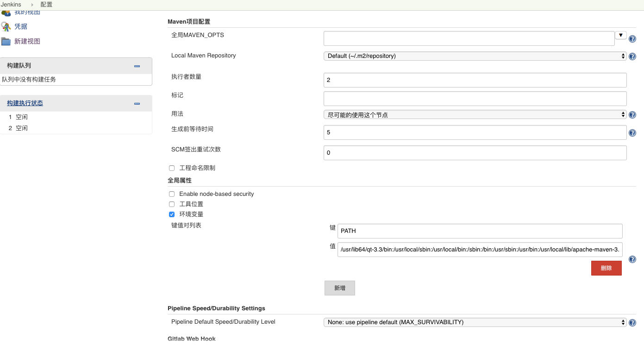644x345 pixels.
Task: Click help icon next to 全局MAVEN_OPTS field
Action: [632, 39]
